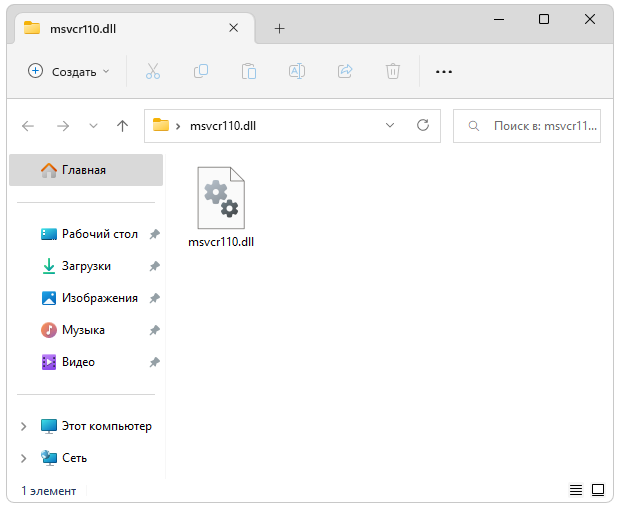
Task: Navigate to Главная in sidebar
Action: pyautogui.click(x=84, y=170)
